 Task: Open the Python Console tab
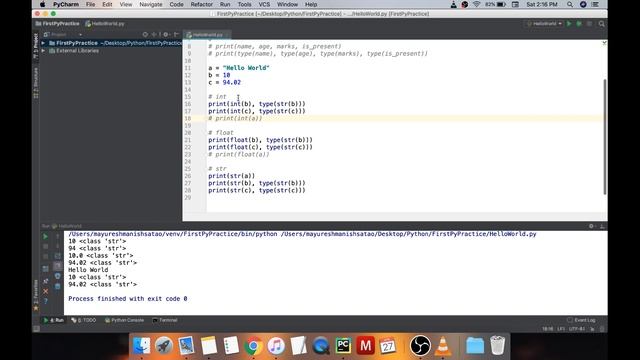(x=124, y=320)
